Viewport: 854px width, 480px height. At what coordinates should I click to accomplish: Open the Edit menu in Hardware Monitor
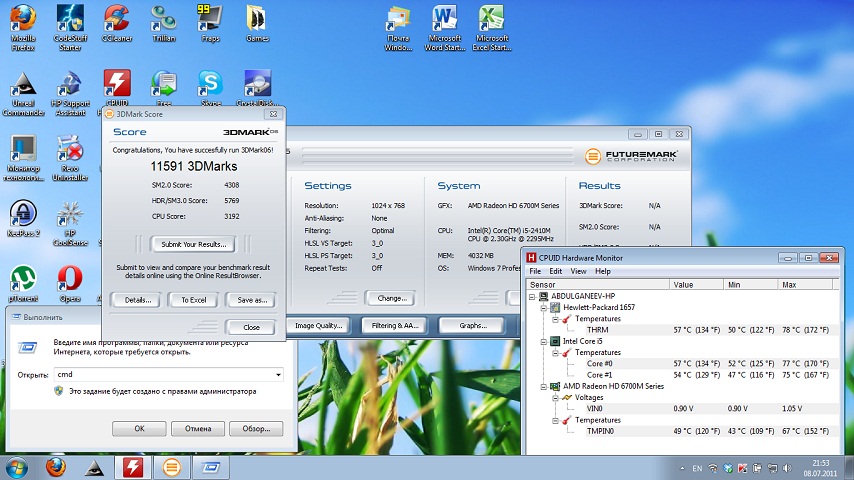click(x=556, y=271)
